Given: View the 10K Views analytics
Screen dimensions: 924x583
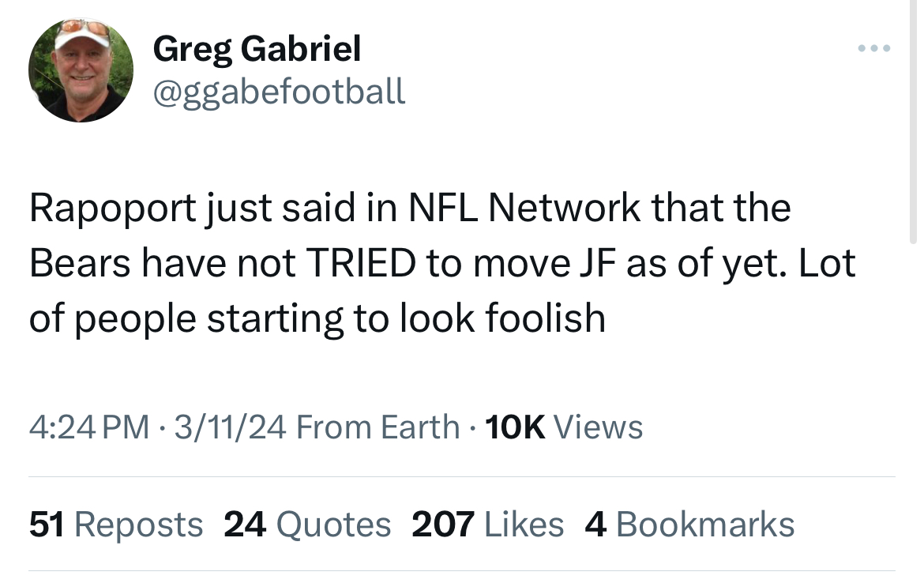Looking at the screenshot, I should [562, 427].
